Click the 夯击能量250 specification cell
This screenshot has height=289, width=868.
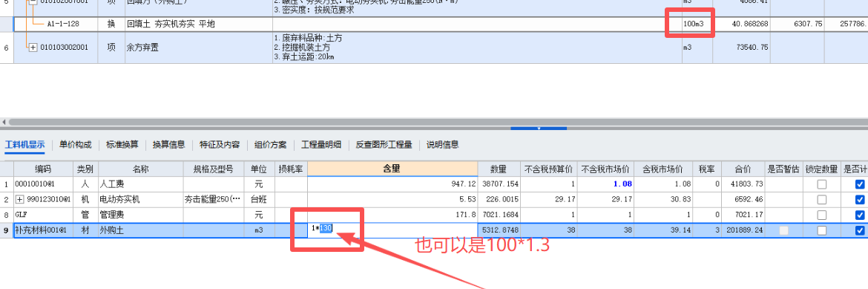coord(214,199)
